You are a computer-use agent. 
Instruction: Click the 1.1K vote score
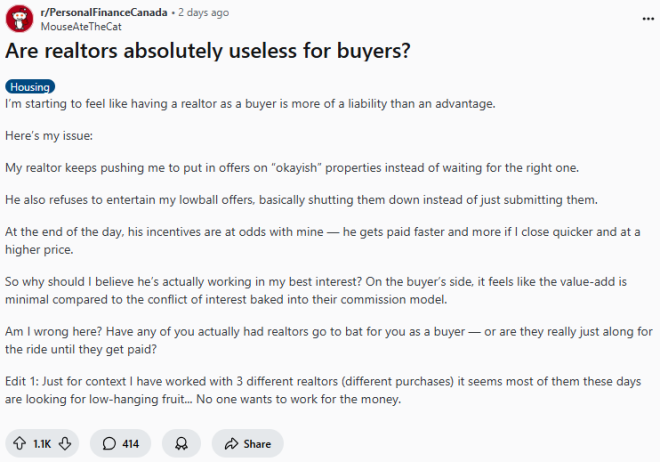click(42, 443)
